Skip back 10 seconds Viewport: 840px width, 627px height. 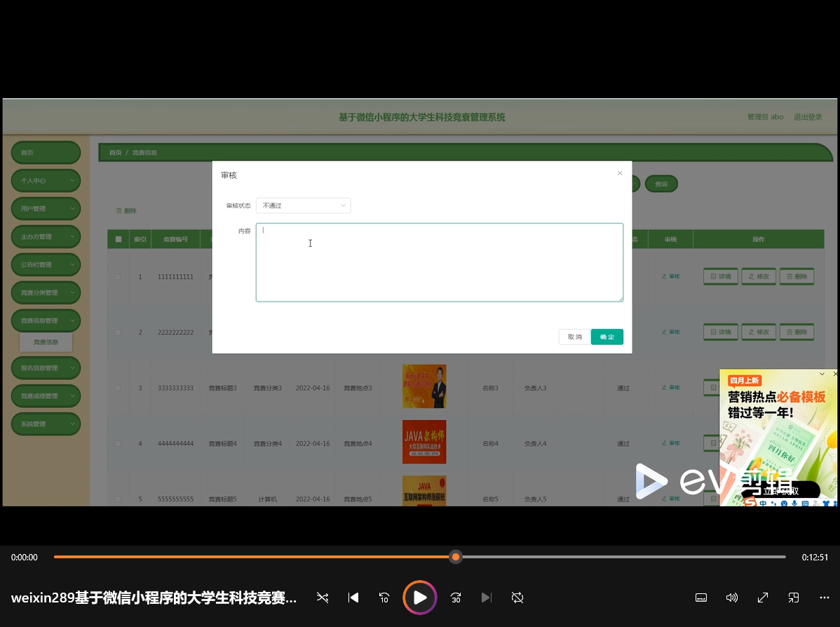coord(384,598)
